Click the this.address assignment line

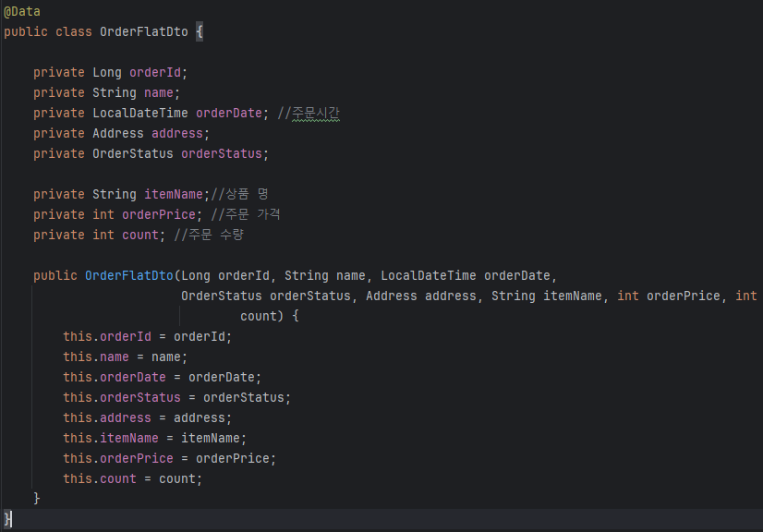click(x=148, y=418)
